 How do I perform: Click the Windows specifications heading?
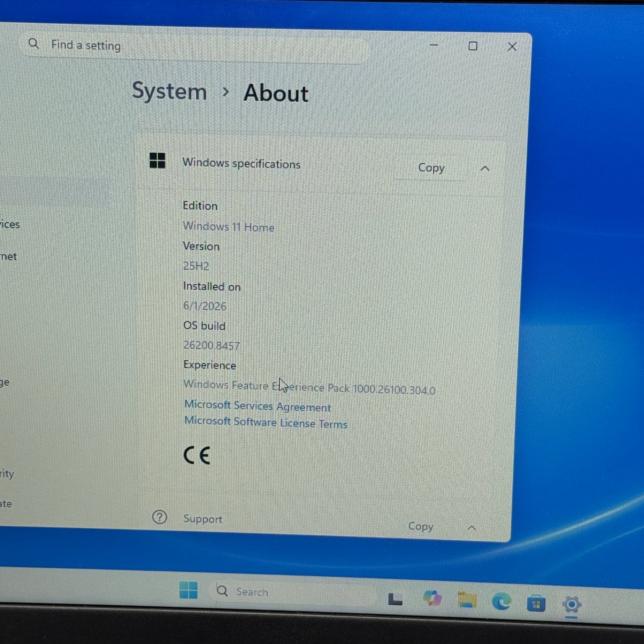[x=241, y=163]
